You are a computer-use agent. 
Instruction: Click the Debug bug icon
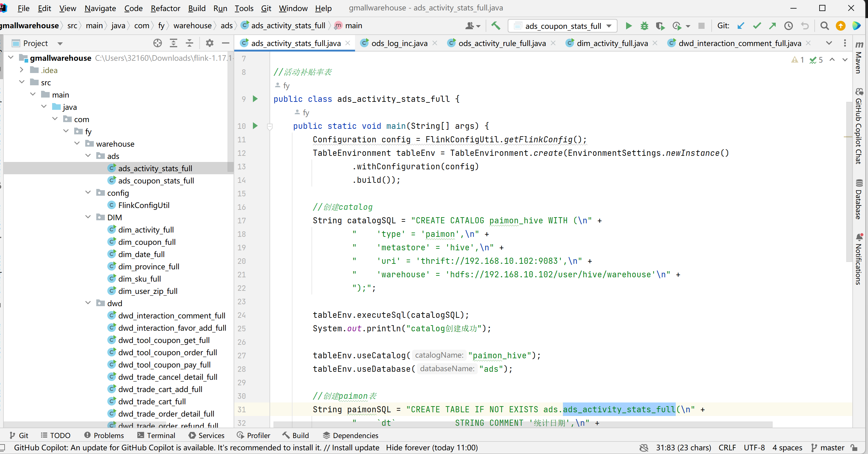click(x=644, y=26)
